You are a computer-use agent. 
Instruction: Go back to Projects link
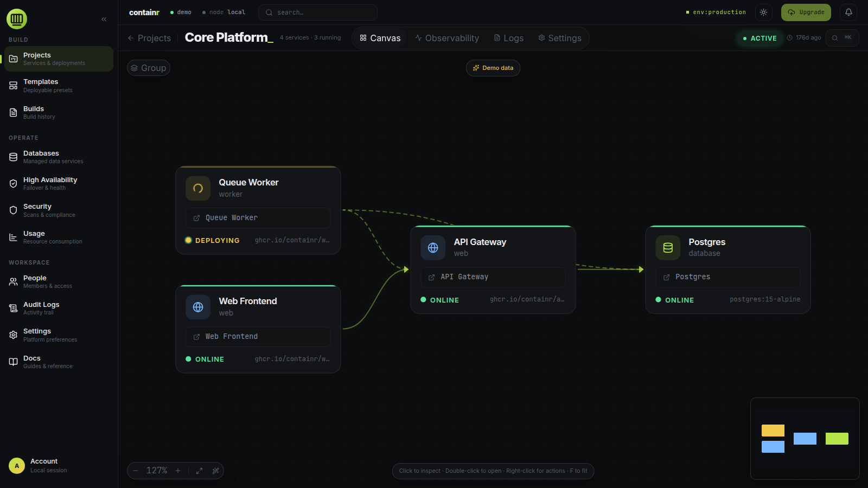[149, 38]
